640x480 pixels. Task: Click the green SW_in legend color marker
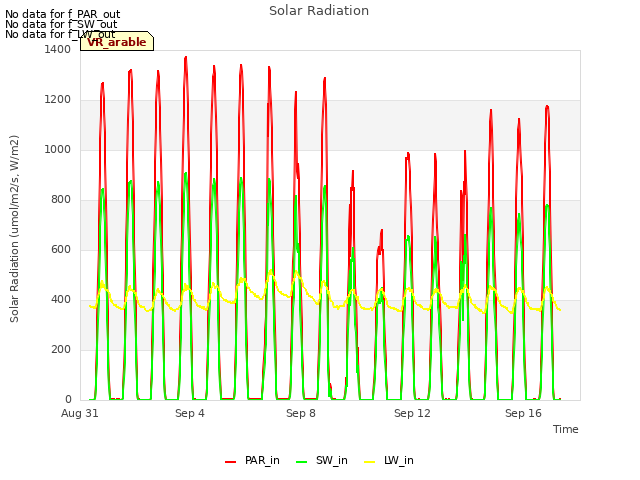(301, 462)
